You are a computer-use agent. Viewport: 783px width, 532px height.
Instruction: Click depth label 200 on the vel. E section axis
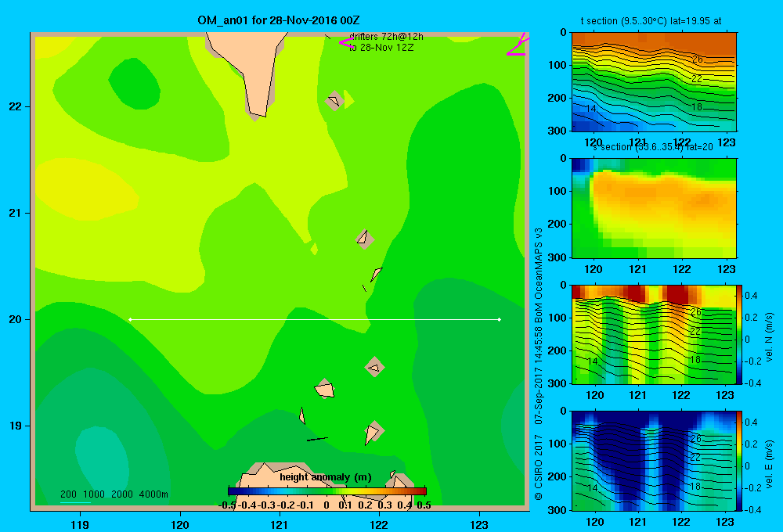[x=557, y=476]
